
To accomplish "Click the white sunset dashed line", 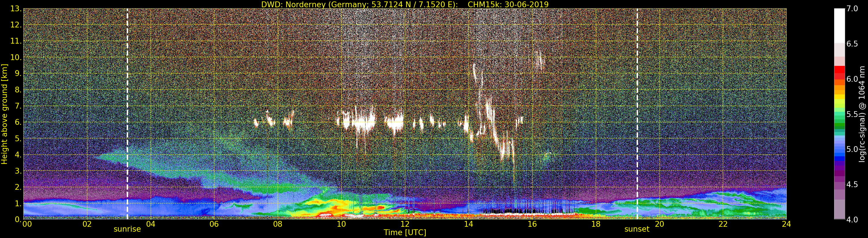I will [637, 114].
